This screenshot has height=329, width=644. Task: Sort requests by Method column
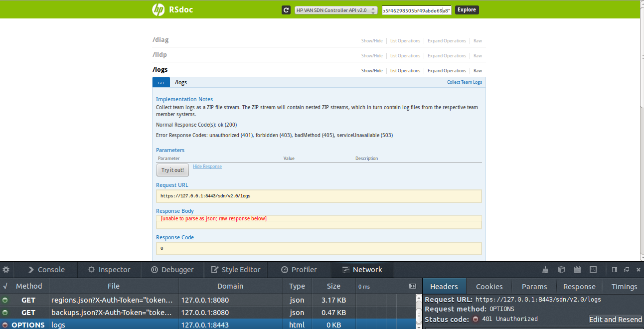click(x=29, y=286)
